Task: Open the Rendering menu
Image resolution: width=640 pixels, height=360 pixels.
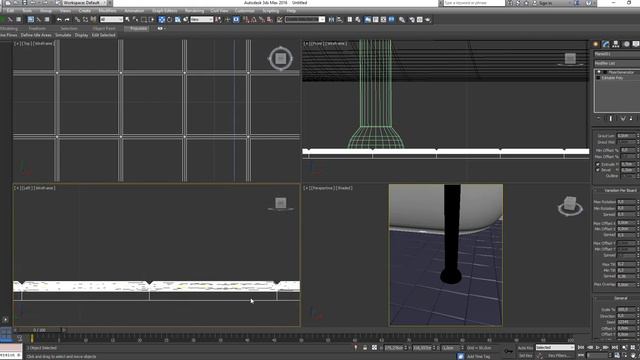Action: click(x=194, y=11)
